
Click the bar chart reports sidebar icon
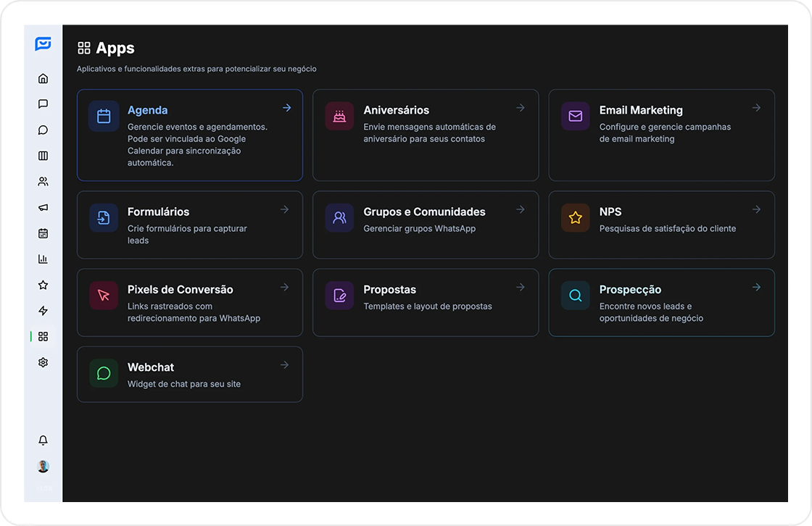[x=43, y=259]
